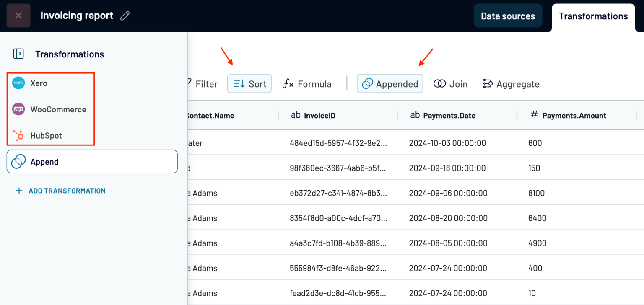Open the Join transformation

coord(451,84)
